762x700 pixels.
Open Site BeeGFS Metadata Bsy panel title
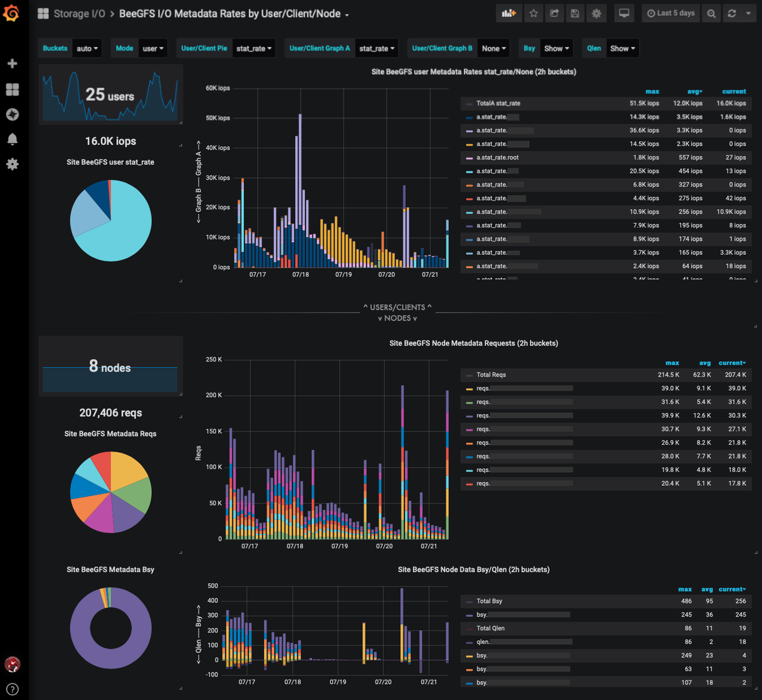click(x=110, y=570)
